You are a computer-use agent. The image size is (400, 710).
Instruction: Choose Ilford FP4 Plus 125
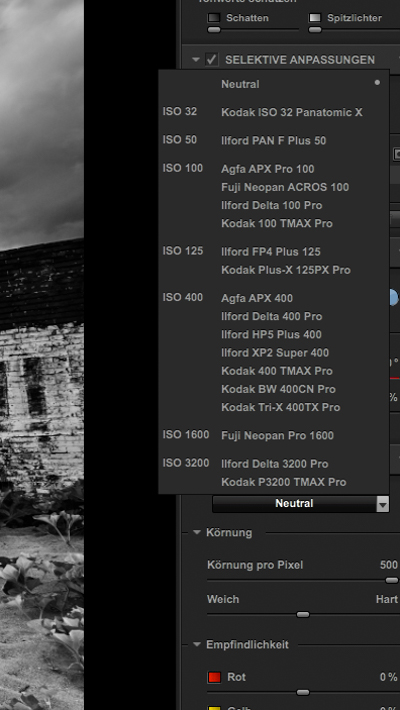[x=271, y=252]
